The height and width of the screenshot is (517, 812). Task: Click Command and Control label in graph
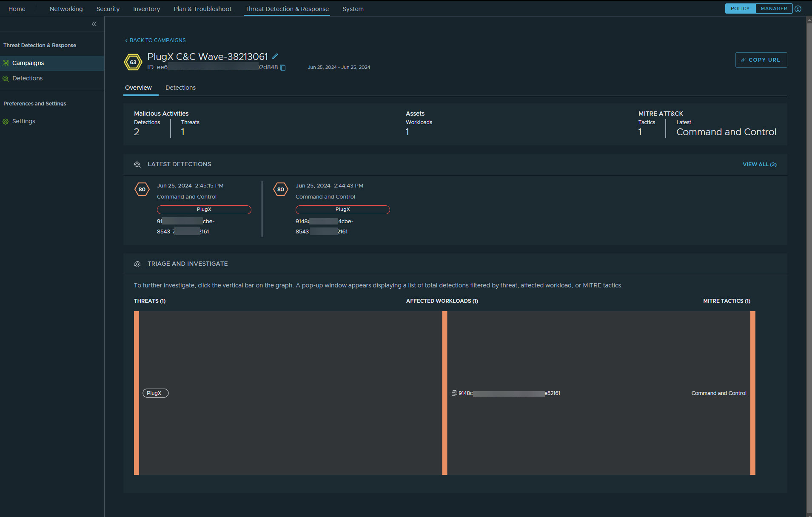click(x=719, y=393)
